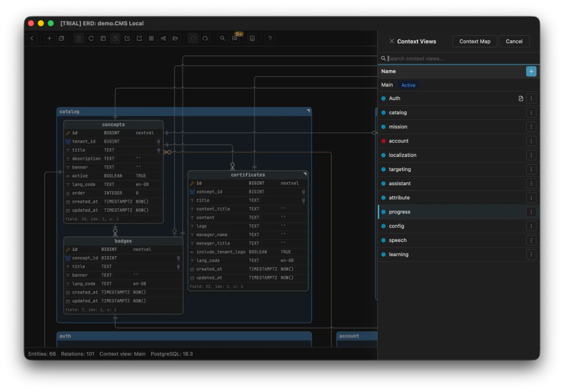Select the Main context view row
This screenshot has height=392, width=564.
tap(459, 85)
